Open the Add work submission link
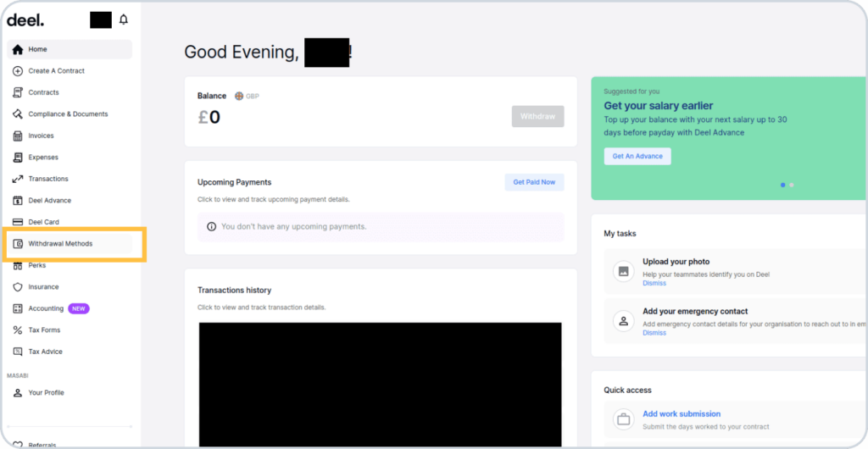 point(682,413)
